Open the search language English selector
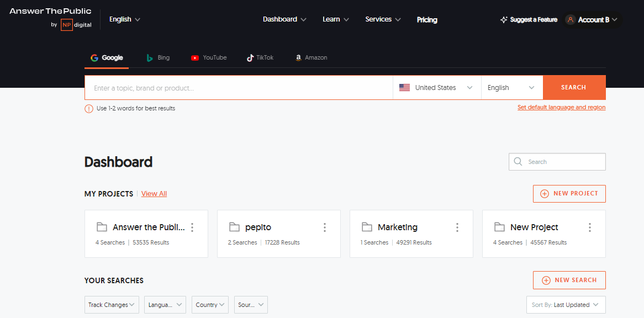This screenshot has width=644, height=318. click(512, 87)
